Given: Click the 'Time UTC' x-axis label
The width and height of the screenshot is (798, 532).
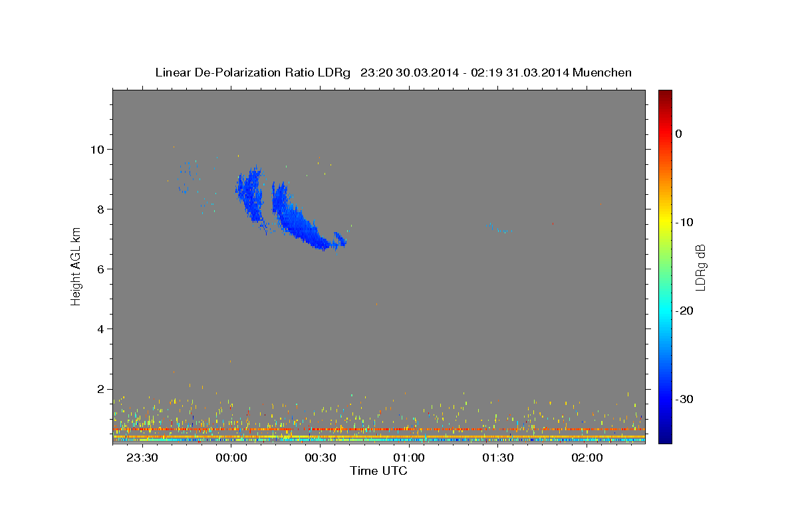Looking at the screenshot, I should point(378,471).
